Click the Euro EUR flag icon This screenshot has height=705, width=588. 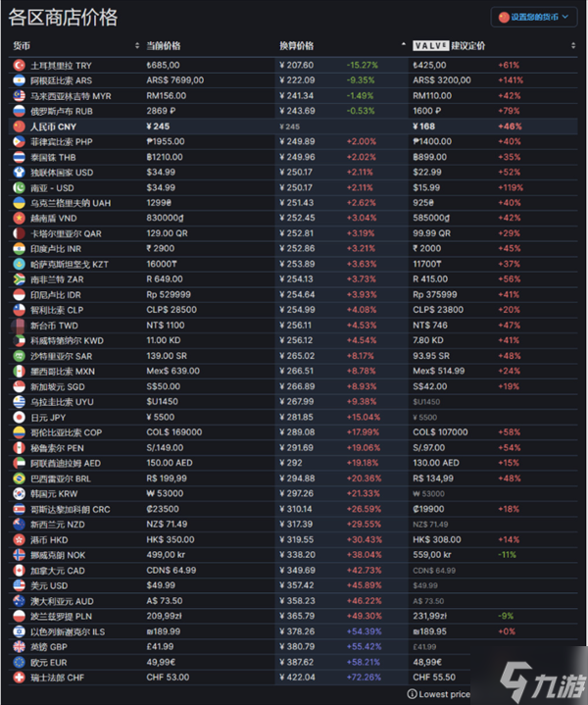tap(18, 660)
